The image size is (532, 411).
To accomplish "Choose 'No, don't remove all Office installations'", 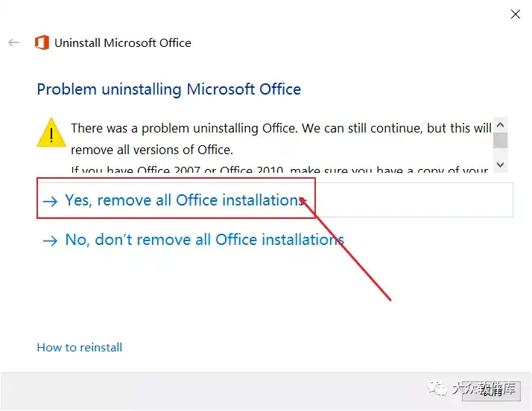I will 204,240.
